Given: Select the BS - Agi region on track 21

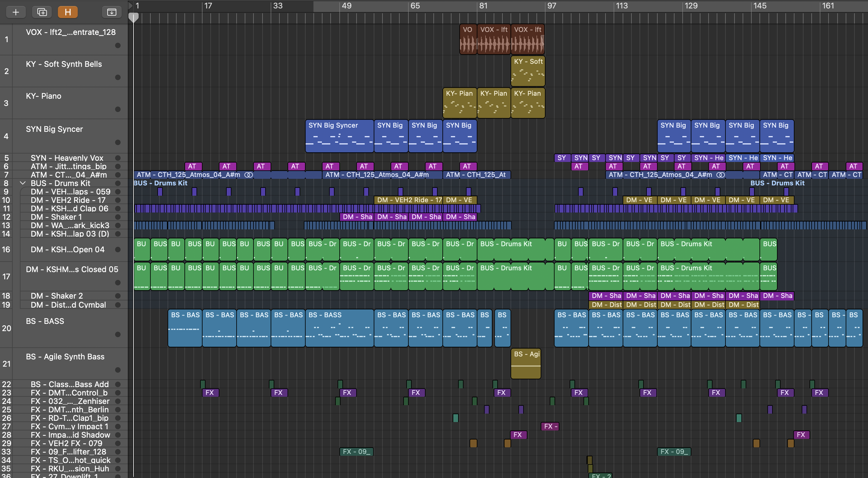Looking at the screenshot, I should click(x=526, y=364).
